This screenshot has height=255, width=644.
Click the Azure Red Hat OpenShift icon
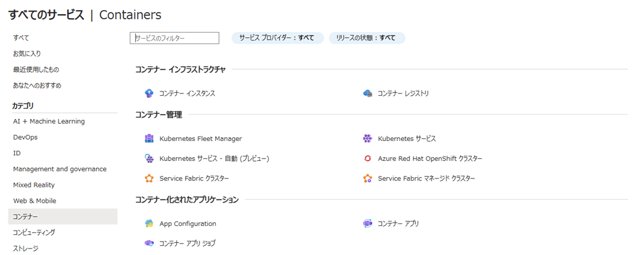tap(368, 158)
